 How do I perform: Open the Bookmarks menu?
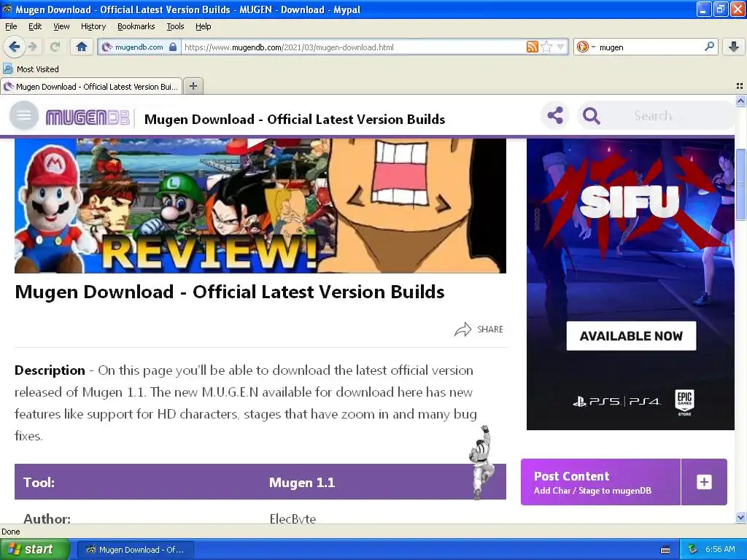pos(136,26)
